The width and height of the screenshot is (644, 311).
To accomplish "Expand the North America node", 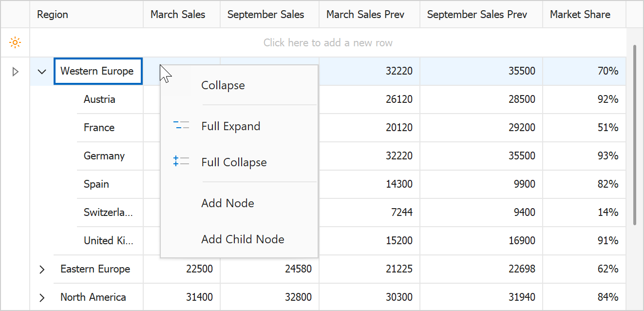I will point(42,297).
